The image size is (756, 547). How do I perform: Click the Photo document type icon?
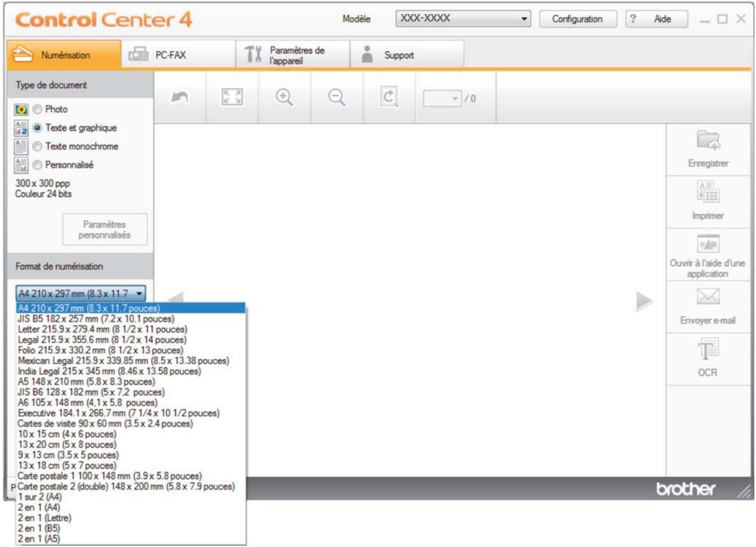click(21, 110)
